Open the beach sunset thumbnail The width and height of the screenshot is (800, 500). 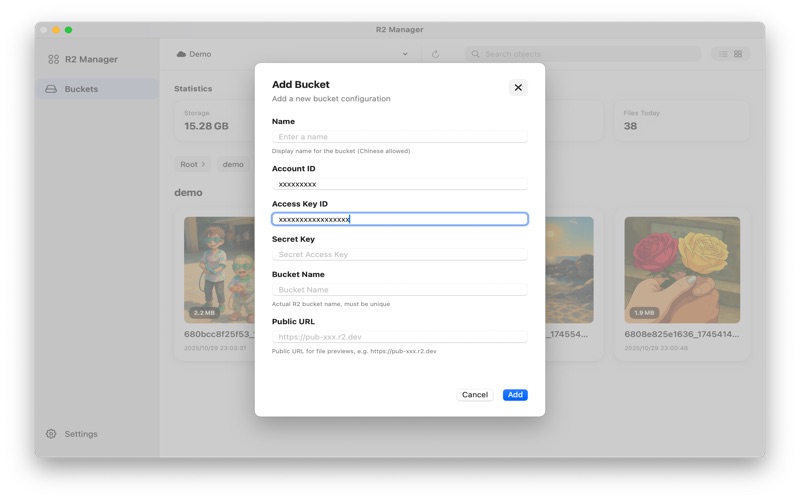[x=569, y=269]
